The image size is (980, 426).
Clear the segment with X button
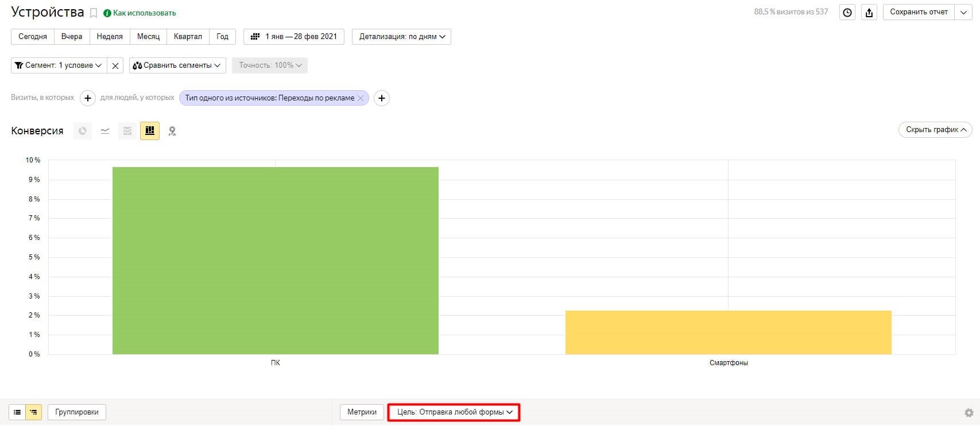[x=115, y=65]
